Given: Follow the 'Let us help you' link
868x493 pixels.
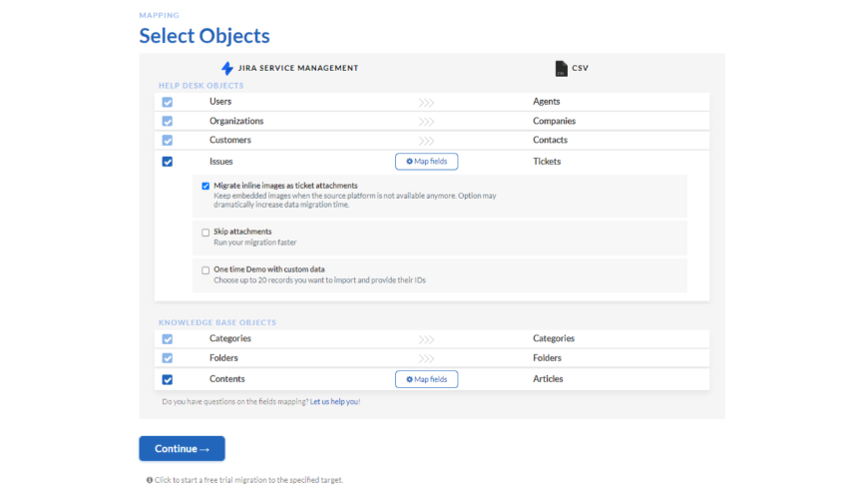Looking at the screenshot, I should point(334,401).
